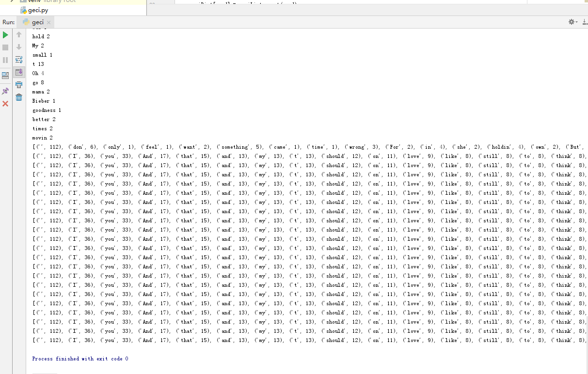The image size is (588, 374).
Task: Click the 'mama 2' output line
Action: pos(41,92)
